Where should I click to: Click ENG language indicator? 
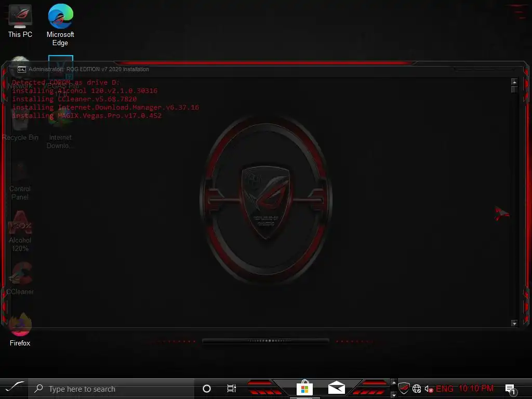(x=445, y=389)
